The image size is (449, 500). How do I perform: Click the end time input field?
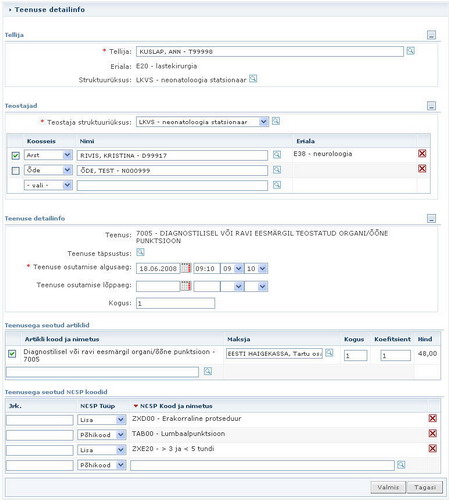[x=207, y=286]
